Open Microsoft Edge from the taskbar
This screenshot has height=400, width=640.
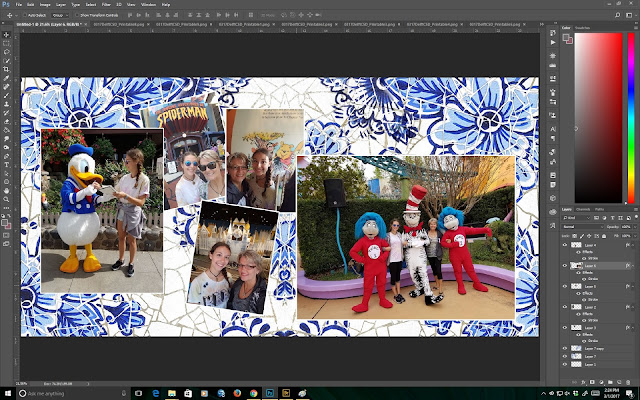[x=156, y=393]
